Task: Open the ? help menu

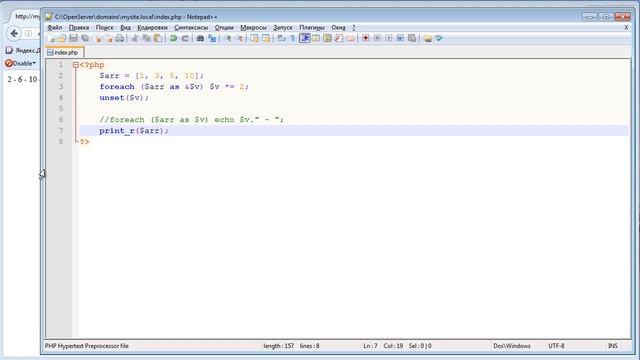Action: (x=353, y=27)
